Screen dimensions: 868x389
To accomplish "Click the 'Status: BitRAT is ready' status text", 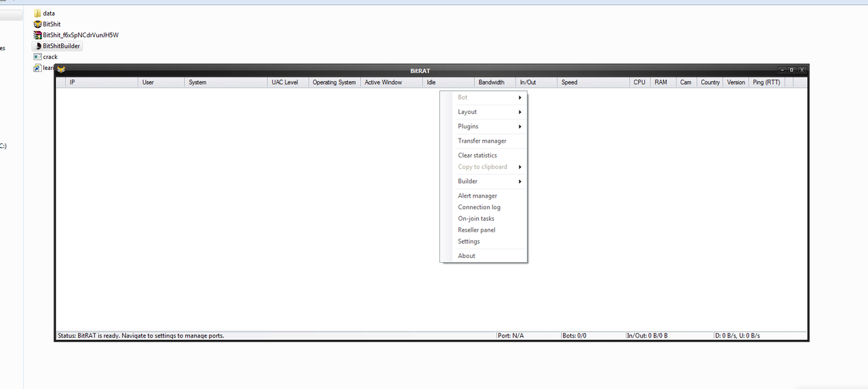I will point(141,336).
